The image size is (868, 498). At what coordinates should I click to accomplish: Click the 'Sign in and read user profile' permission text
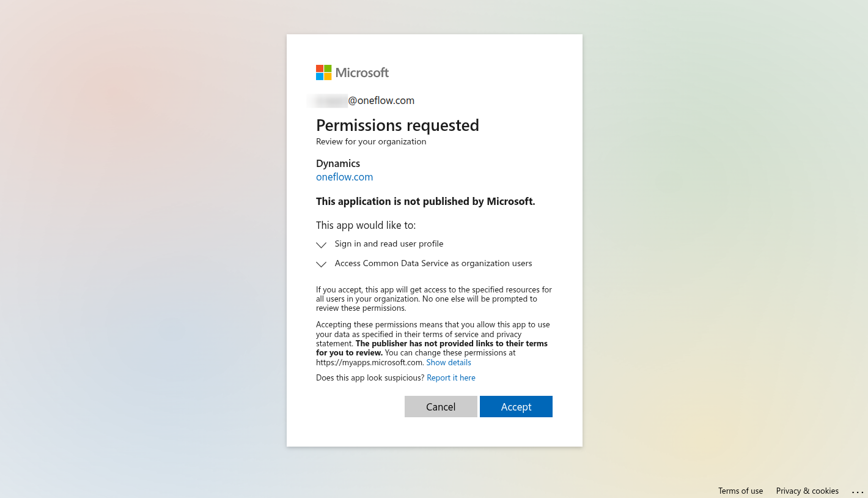click(389, 243)
